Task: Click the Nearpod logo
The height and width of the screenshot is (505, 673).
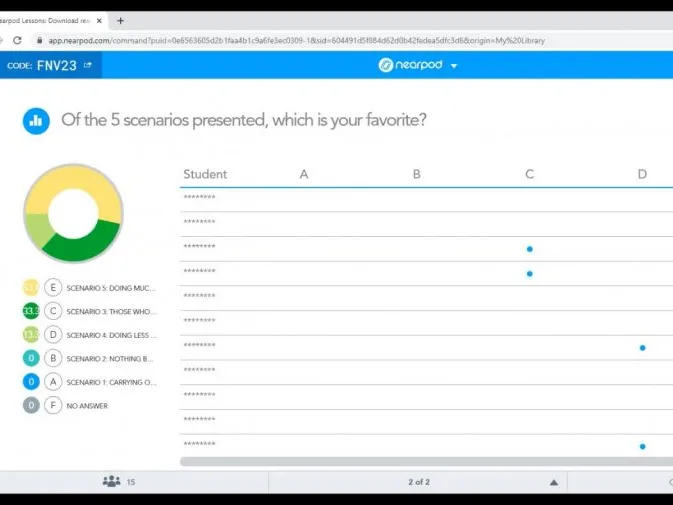Action: (x=411, y=65)
